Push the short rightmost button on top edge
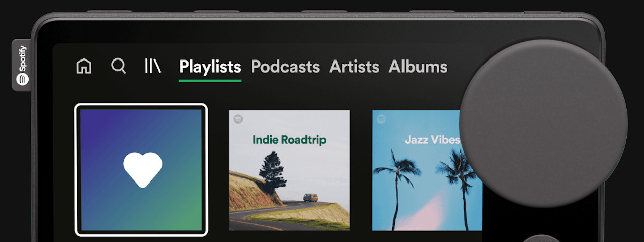Screen dimensions: 644x242 [542, 11]
